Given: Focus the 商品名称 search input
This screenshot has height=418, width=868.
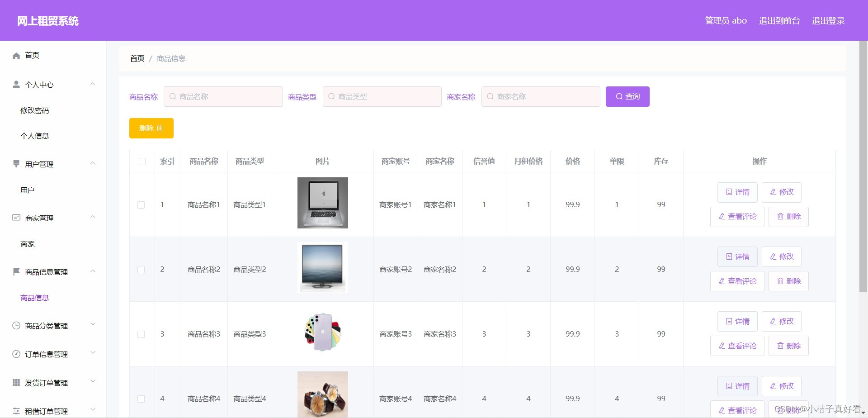Looking at the screenshot, I should point(223,96).
